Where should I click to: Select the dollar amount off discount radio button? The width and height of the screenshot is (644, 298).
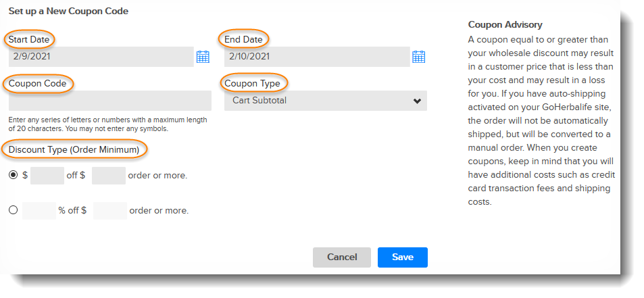click(13, 175)
